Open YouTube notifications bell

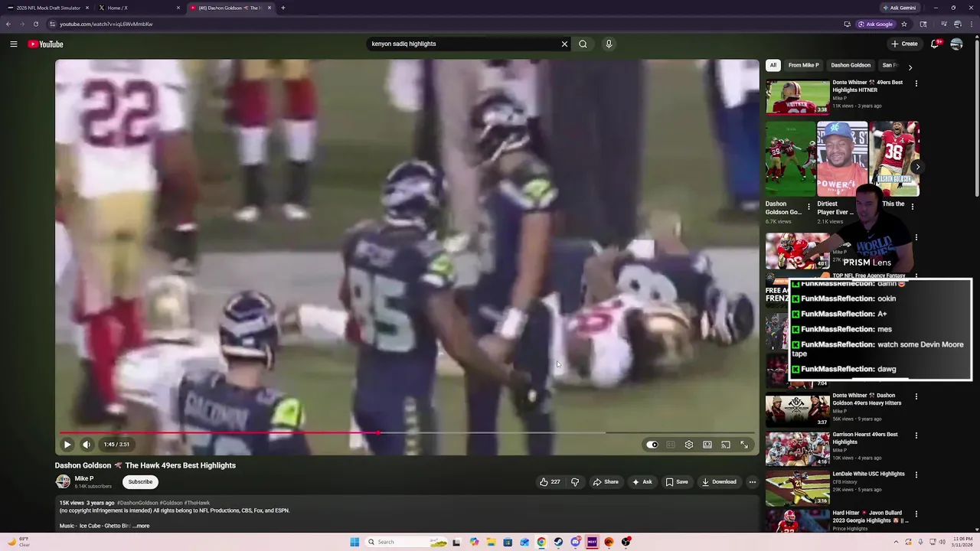pos(934,44)
